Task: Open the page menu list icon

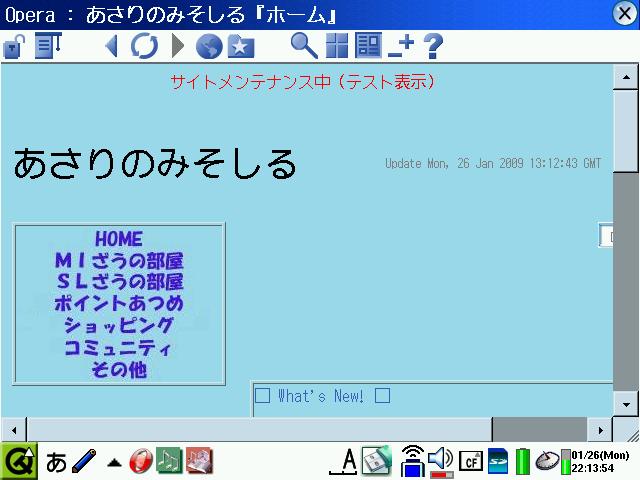Action: coord(48,45)
